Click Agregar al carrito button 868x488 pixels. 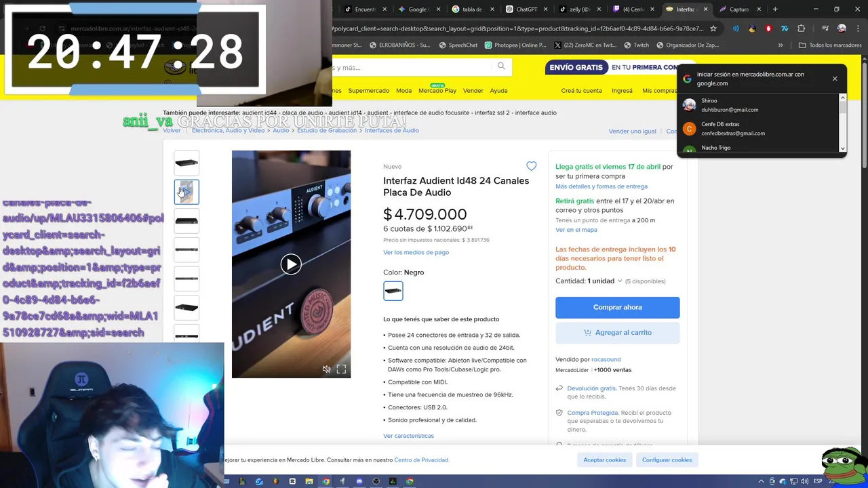tap(617, 332)
